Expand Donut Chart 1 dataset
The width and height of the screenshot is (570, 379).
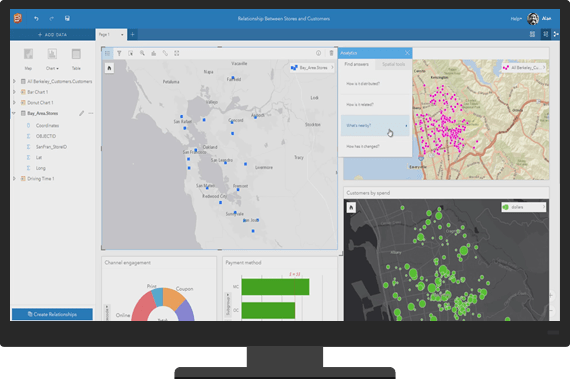14,102
